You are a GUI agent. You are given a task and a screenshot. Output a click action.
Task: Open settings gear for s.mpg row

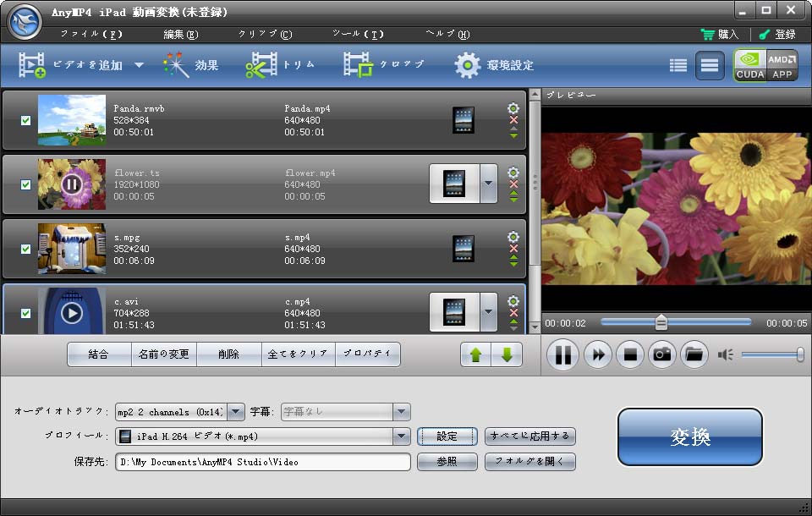click(x=513, y=236)
